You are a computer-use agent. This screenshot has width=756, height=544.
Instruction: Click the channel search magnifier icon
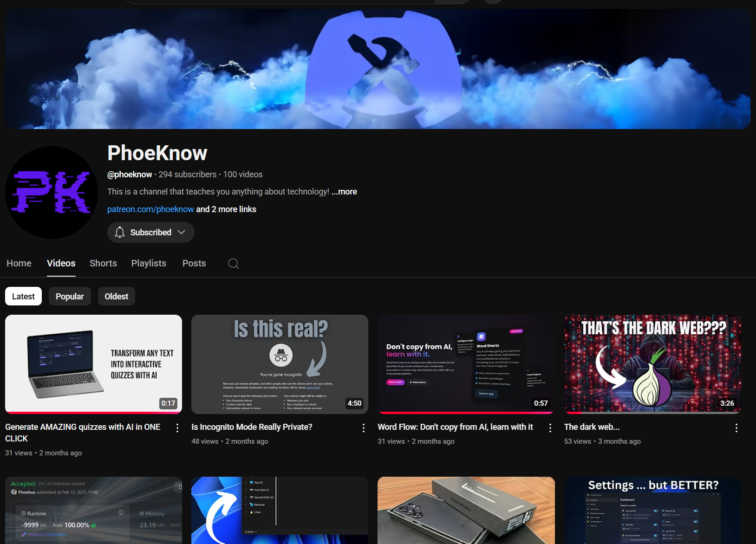(234, 264)
